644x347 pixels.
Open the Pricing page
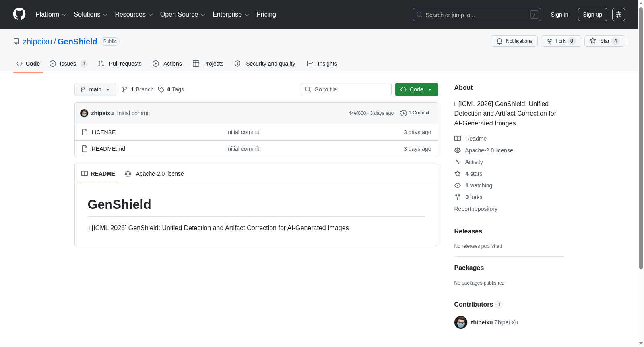266,15
